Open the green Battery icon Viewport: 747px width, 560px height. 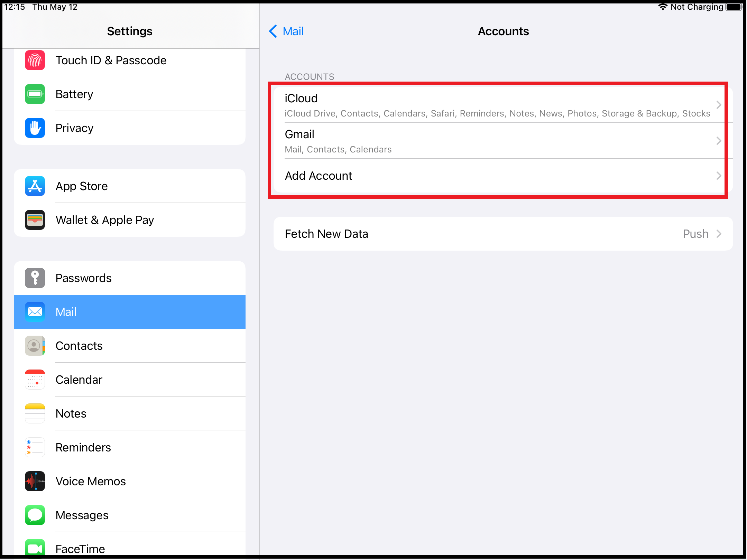click(35, 94)
